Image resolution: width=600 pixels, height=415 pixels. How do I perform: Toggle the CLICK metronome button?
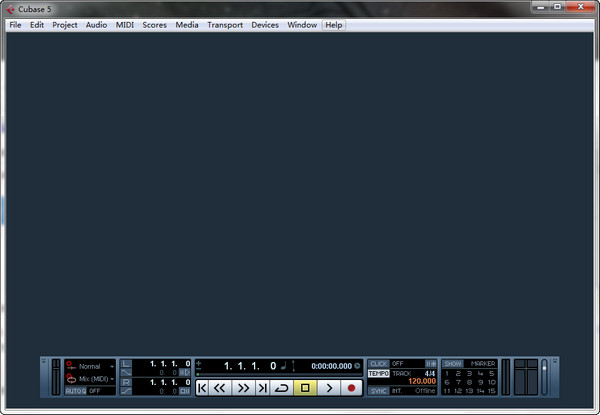[378, 363]
